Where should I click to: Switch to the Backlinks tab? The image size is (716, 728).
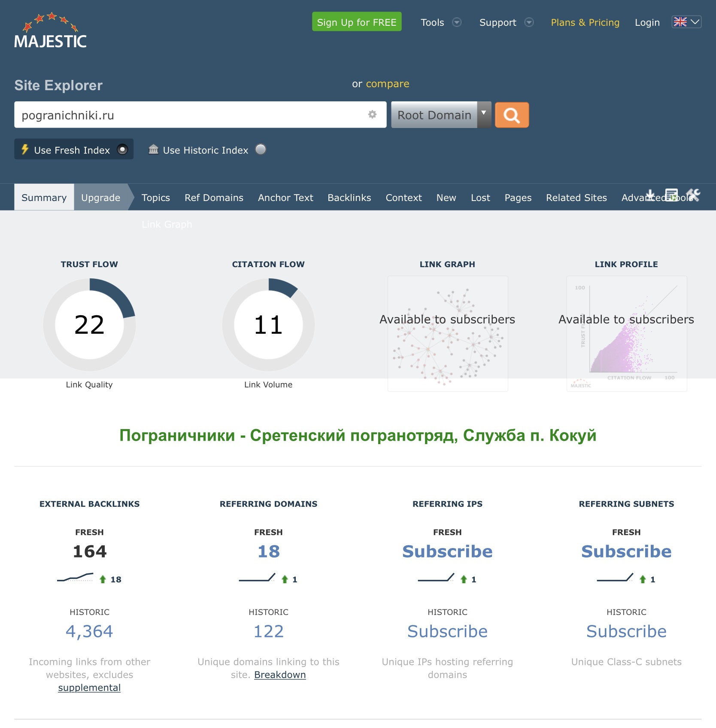tap(349, 198)
